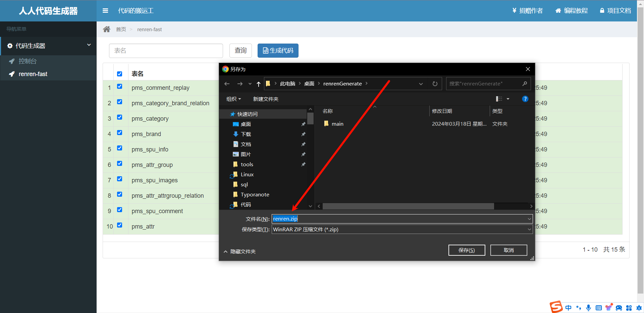Open view options dropdown arrow
The image size is (644, 313).
point(508,99)
